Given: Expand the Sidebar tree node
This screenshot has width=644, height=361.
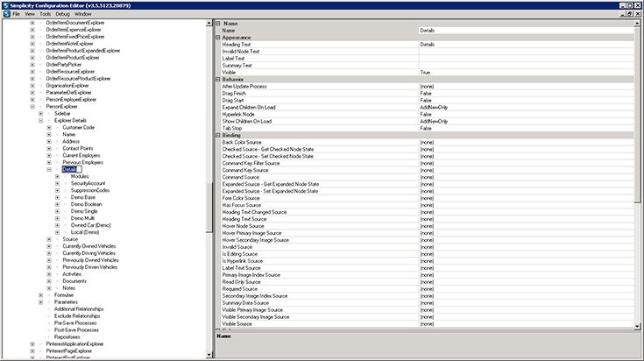Looking at the screenshot, I should pyautogui.click(x=41, y=113).
